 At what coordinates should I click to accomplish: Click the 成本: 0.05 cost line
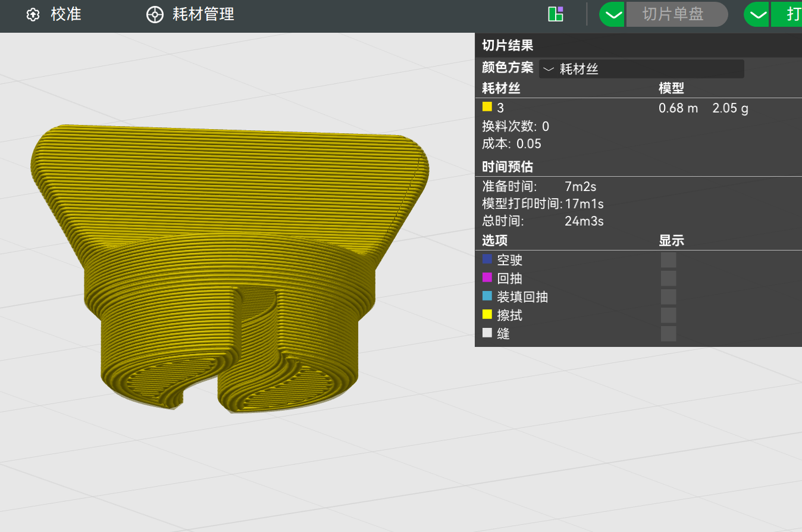pos(512,143)
